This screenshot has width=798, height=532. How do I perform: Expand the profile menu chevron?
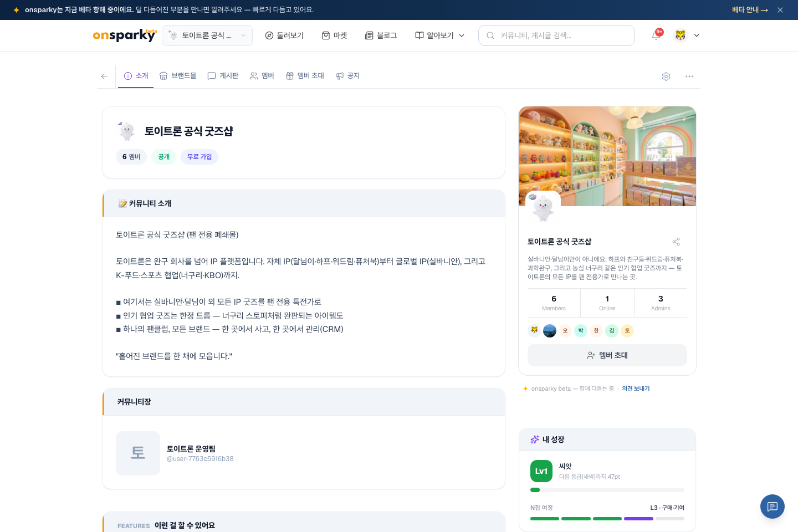click(x=697, y=35)
